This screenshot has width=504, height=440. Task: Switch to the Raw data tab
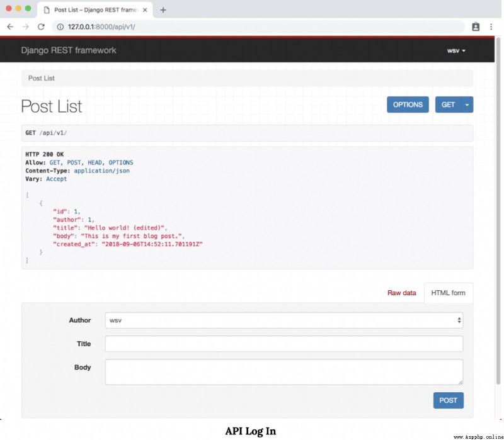click(402, 293)
